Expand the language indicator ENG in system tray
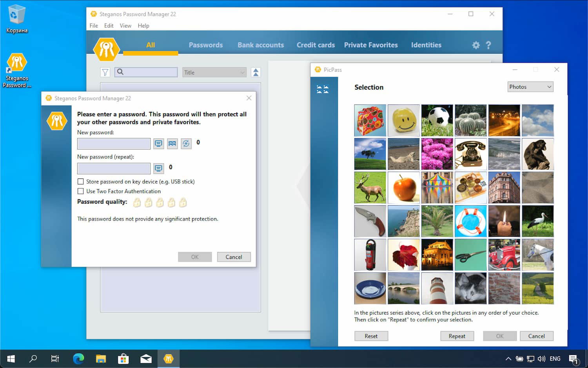Viewport: 588px width, 368px height. [555, 358]
